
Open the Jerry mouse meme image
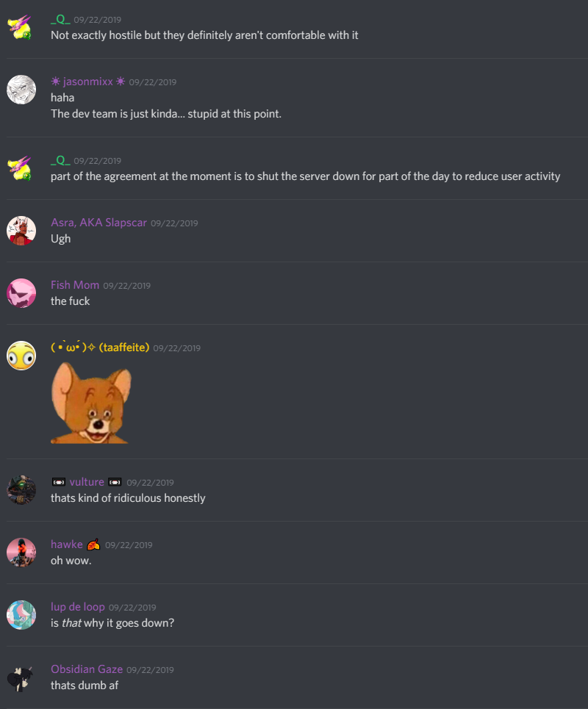91,403
